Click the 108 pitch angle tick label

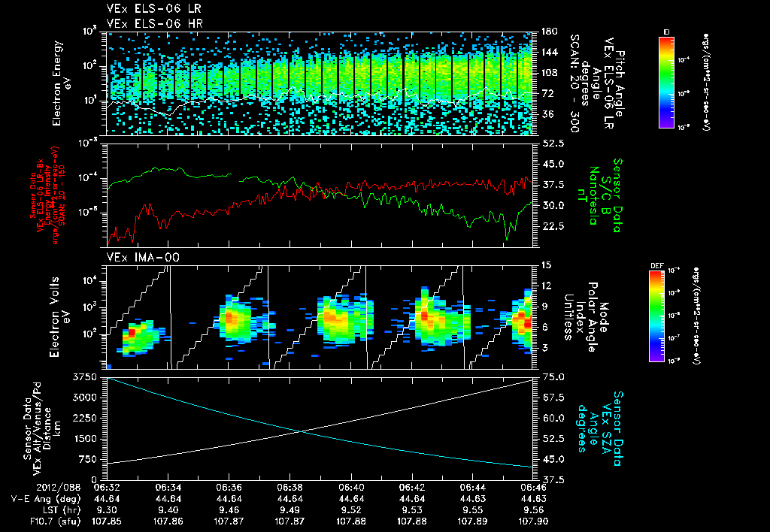coord(549,73)
